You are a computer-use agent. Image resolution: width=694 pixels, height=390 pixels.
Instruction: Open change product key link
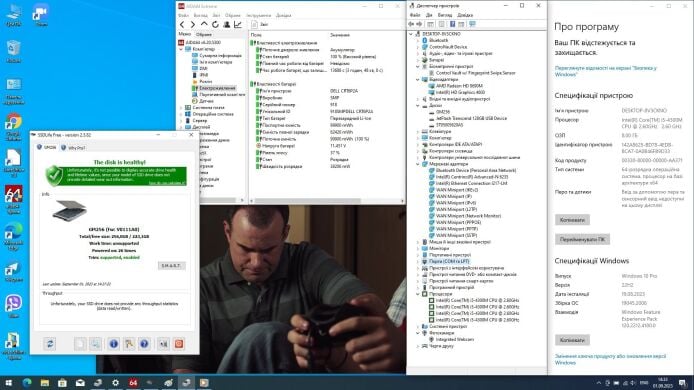(x=610, y=359)
